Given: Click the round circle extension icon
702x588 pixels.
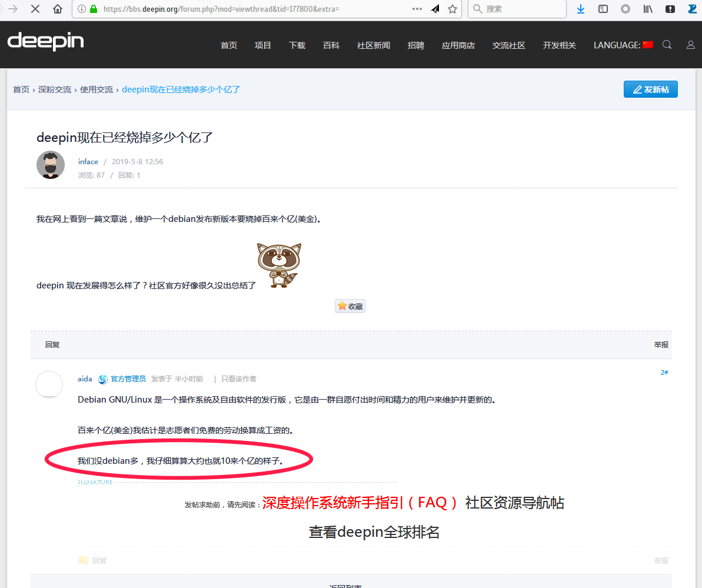Looking at the screenshot, I should pyautogui.click(x=626, y=9).
